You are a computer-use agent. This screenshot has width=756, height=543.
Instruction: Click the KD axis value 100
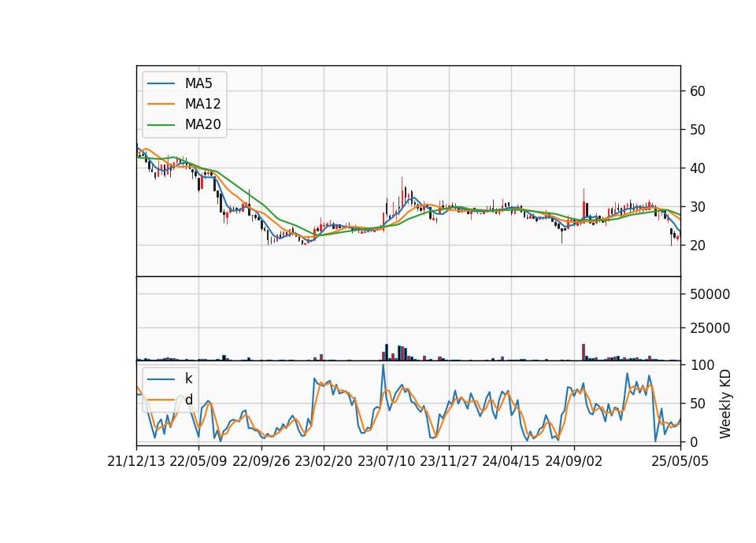(x=702, y=365)
